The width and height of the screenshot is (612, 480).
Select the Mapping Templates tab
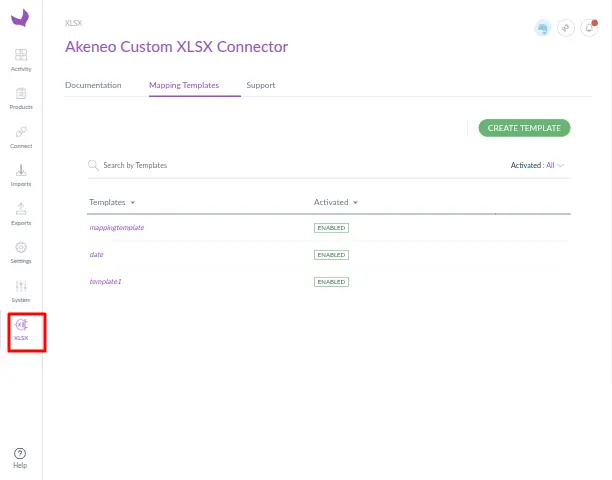pos(184,85)
